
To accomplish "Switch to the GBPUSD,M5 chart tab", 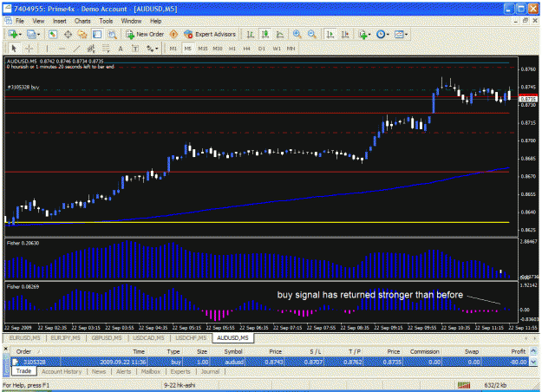I will (107, 337).
